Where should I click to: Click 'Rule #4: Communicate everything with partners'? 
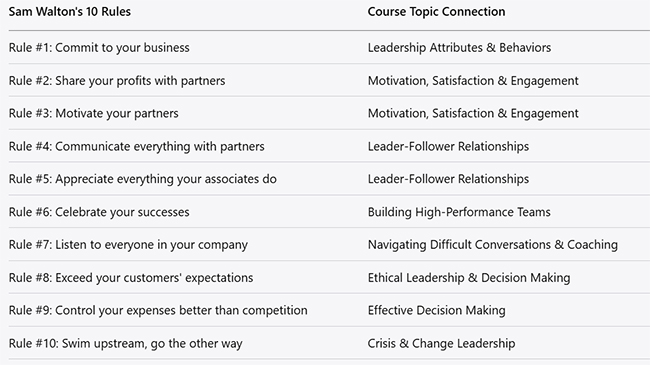pos(136,146)
